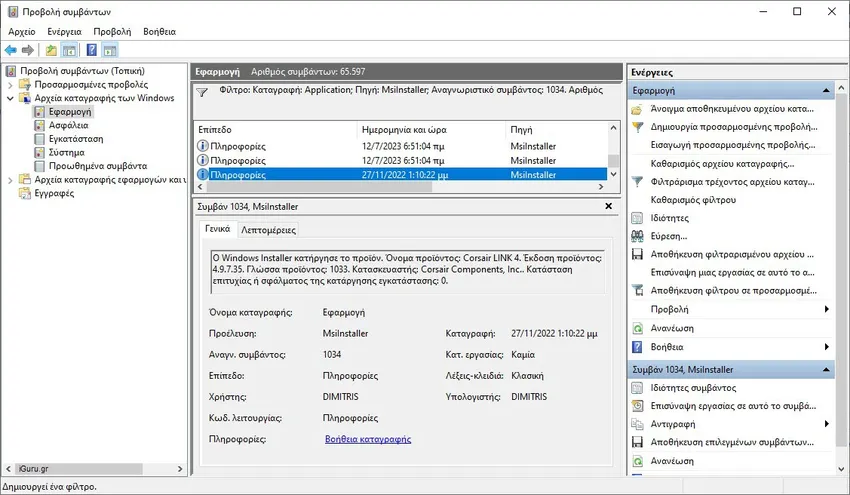This screenshot has width=850, height=495.
Task: Click the Σύστημα log icon in tree
Action: click(x=39, y=152)
